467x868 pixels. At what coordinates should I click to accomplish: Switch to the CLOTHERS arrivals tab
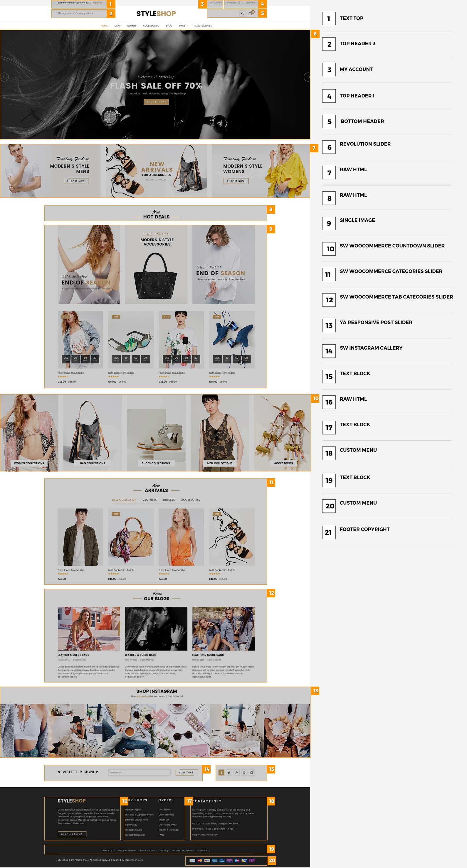click(x=150, y=500)
